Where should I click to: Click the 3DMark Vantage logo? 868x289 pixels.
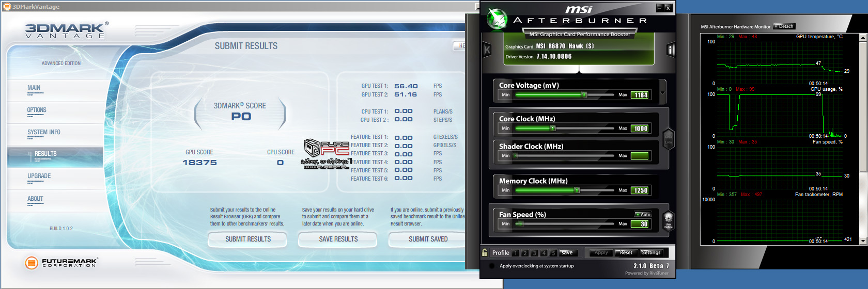pyautogui.click(x=67, y=30)
